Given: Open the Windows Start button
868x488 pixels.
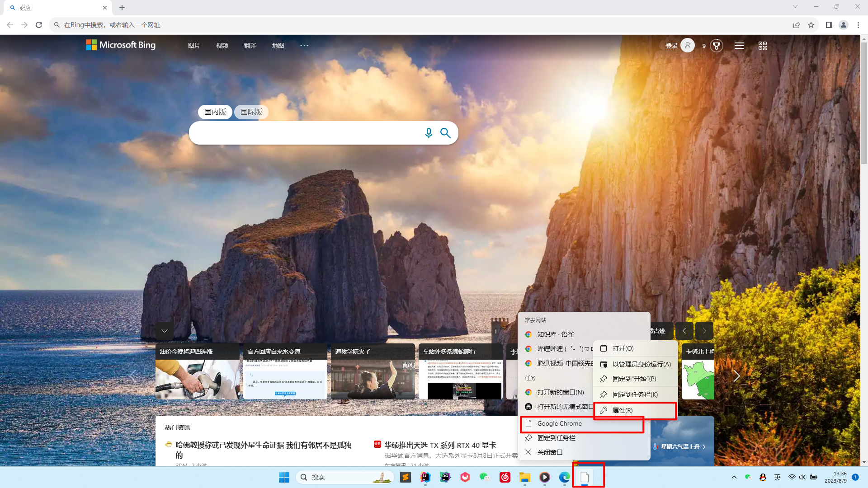Looking at the screenshot, I should [284, 477].
